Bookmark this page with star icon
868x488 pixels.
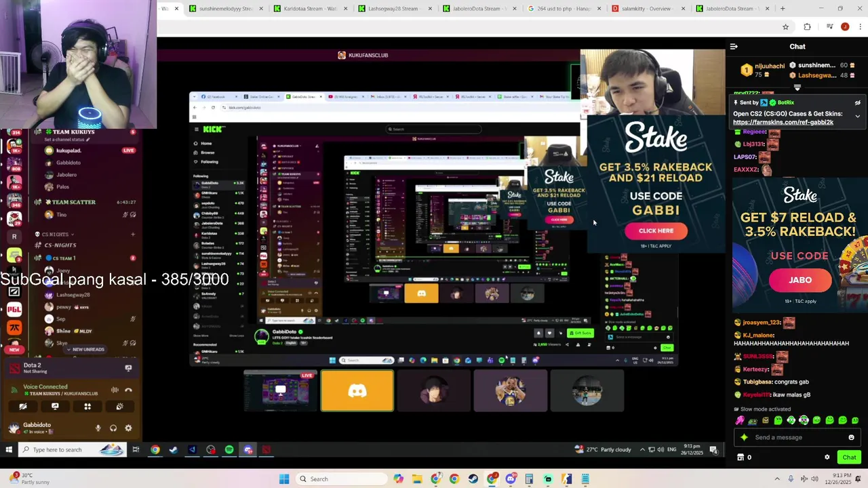click(785, 27)
